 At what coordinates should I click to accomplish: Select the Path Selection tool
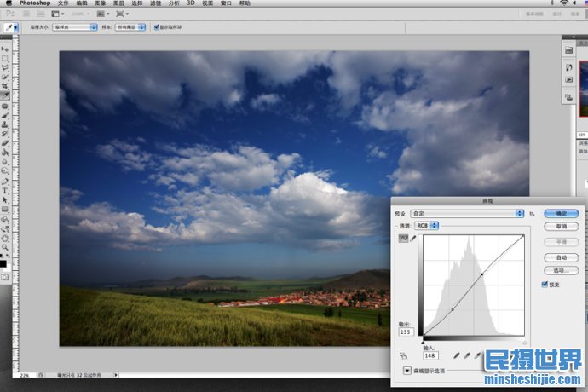[5, 200]
